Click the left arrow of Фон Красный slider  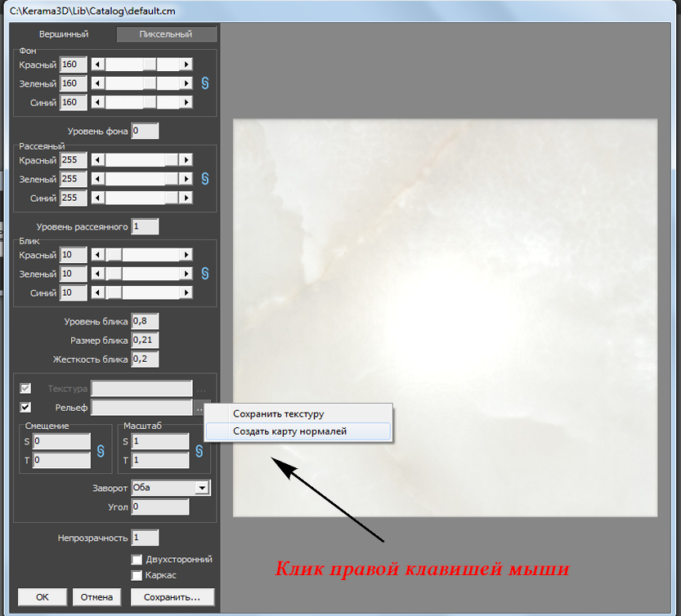point(98,65)
